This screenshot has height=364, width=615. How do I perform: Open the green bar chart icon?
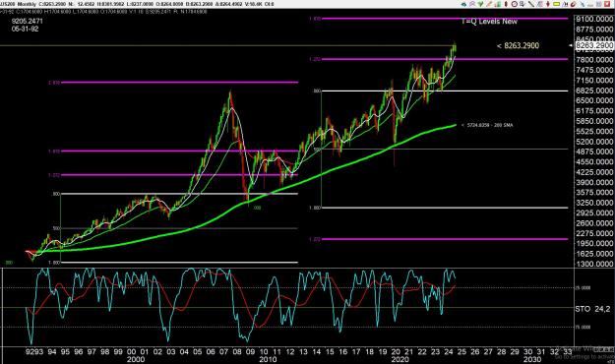[498, 4]
